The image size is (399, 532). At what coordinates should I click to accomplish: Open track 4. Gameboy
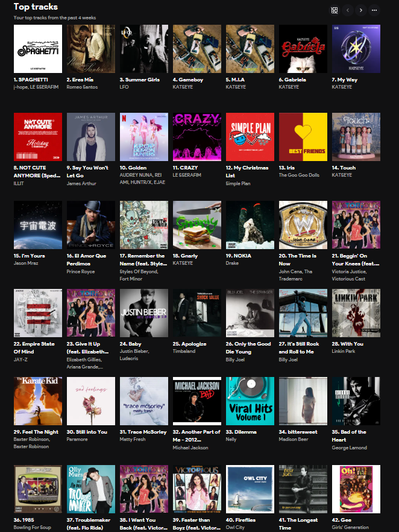(x=188, y=80)
